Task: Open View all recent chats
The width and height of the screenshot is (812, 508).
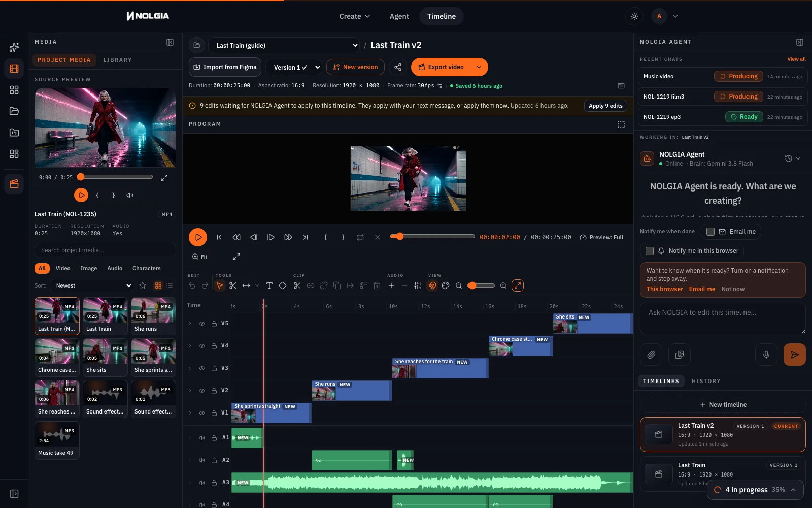Action: 796,59
